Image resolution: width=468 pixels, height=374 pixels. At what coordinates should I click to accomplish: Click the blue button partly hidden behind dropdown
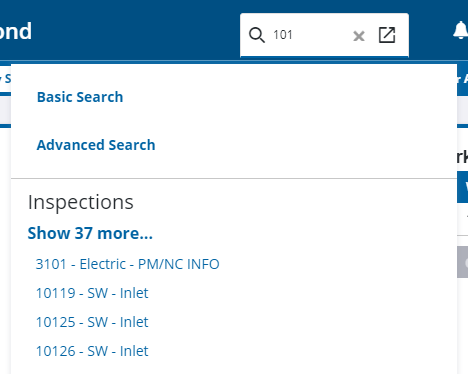click(463, 187)
